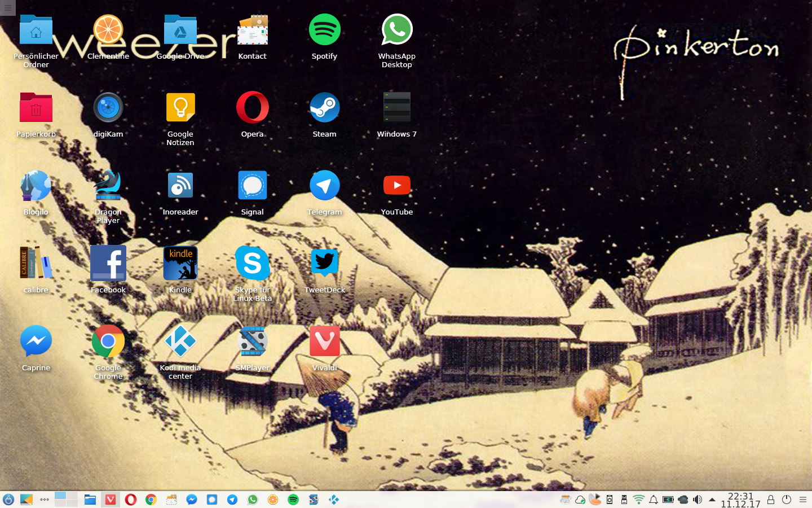Click the Spotify taskbar icon
Screen dimensions: 812x508
[293, 500]
